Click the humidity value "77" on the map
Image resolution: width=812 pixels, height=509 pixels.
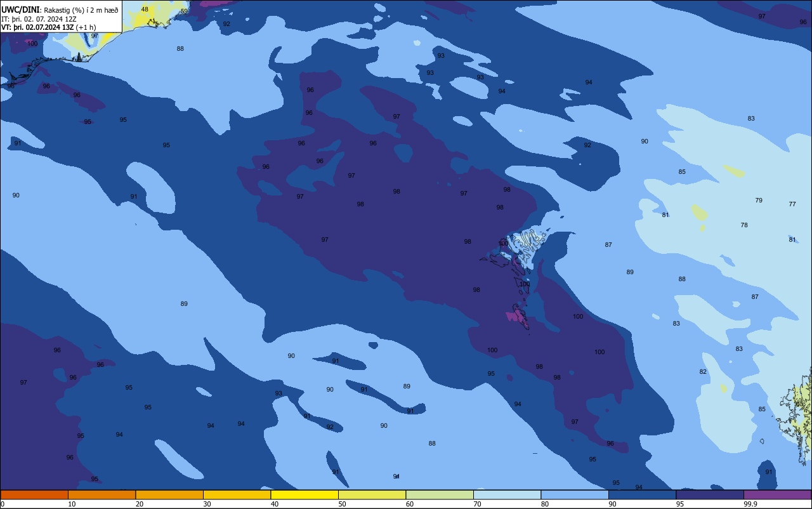point(792,204)
